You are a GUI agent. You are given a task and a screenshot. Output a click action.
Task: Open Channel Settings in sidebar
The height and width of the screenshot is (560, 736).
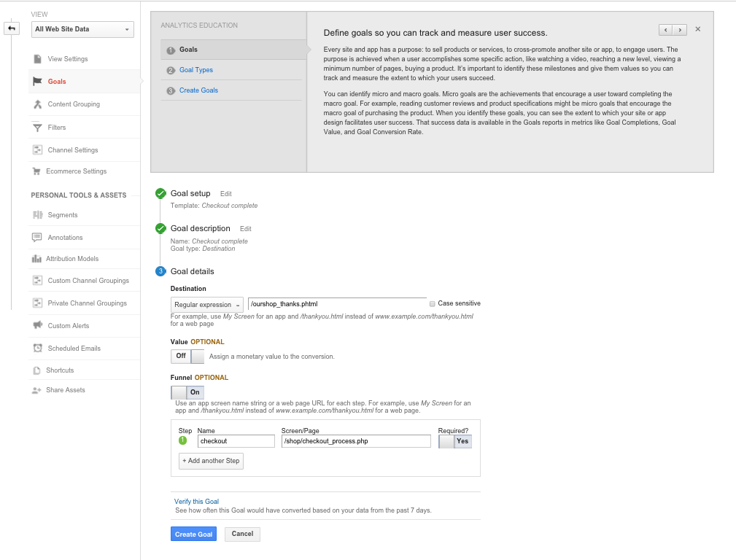[73, 149]
